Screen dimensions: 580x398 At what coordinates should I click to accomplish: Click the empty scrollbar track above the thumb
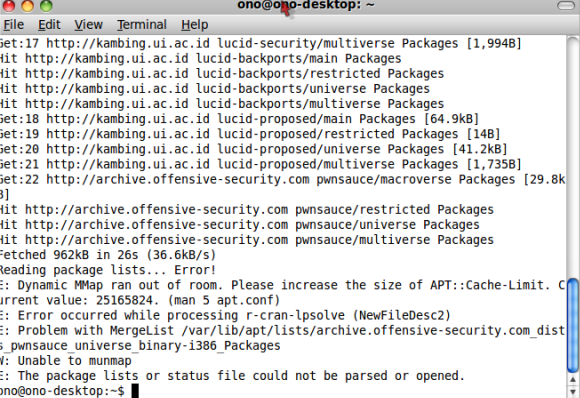pos(573,157)
